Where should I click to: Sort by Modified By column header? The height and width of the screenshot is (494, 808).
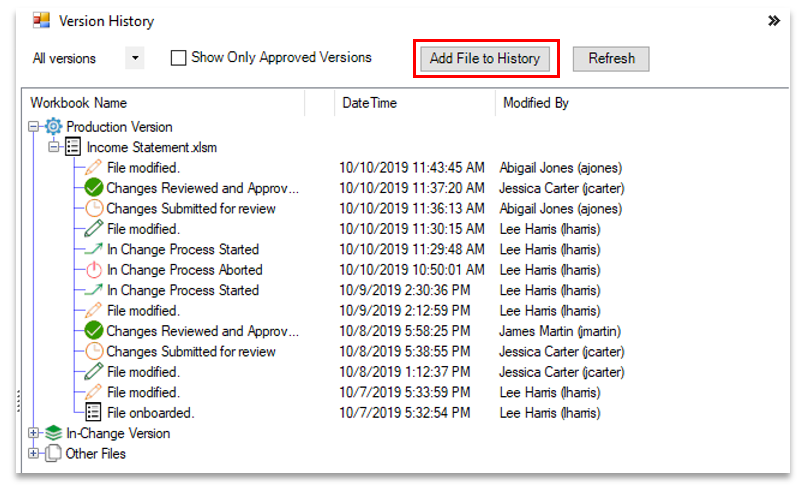click(x=535, y=103)
